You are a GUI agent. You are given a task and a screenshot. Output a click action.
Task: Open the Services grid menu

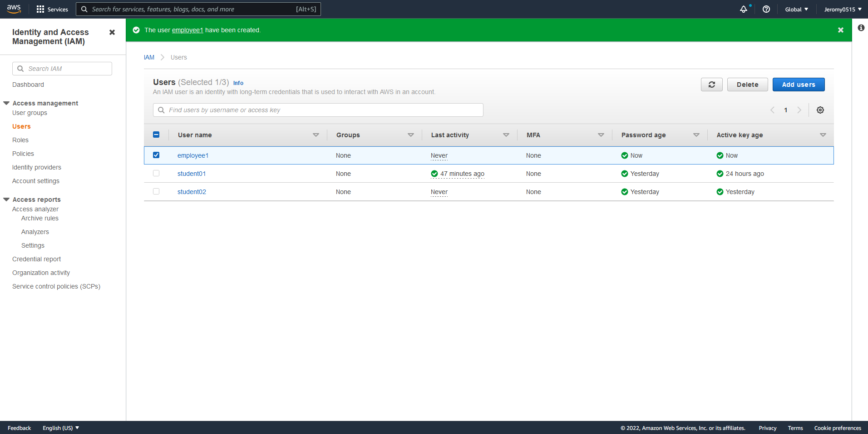52,9
